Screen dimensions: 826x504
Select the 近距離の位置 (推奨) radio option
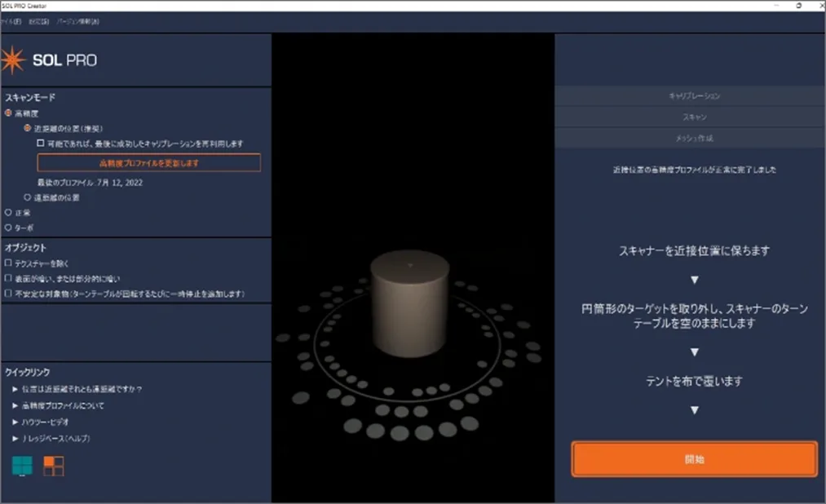[x=28, y=128]
